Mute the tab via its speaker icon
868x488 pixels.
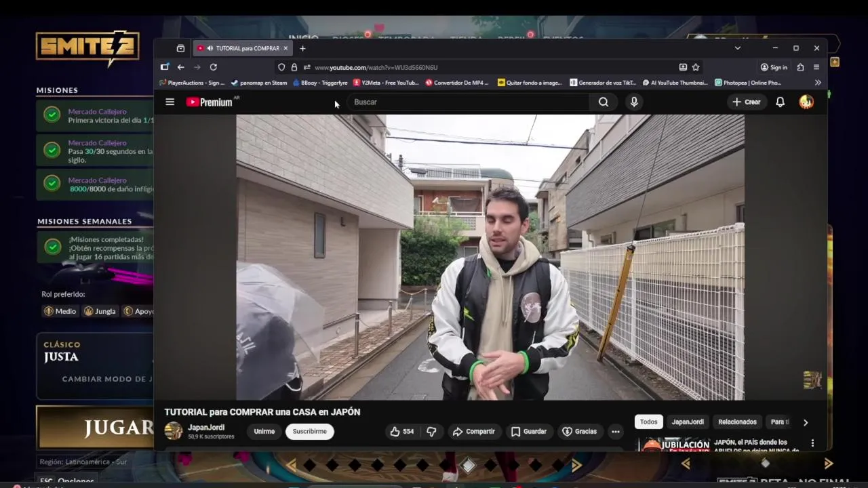coord(210,48)
